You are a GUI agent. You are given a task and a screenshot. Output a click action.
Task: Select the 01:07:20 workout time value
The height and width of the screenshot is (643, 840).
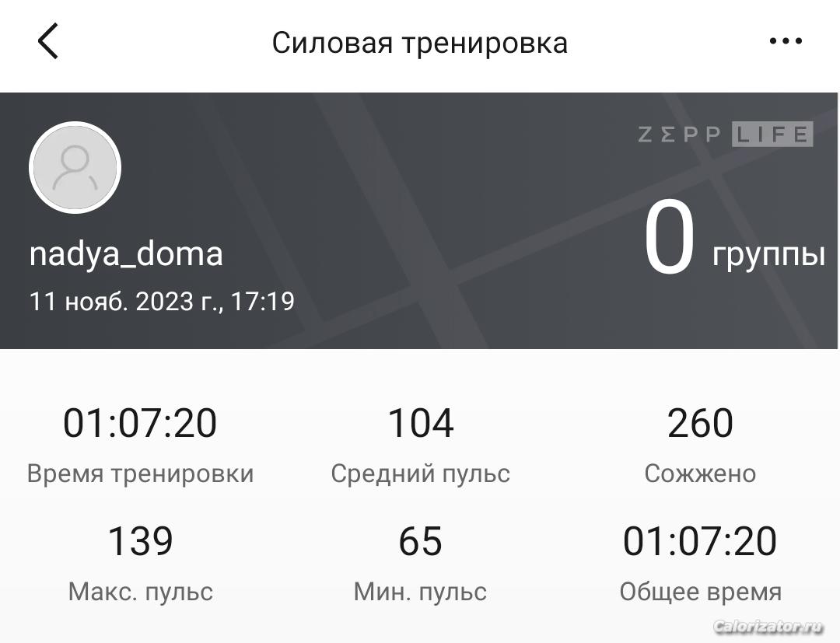click(140, 423)
